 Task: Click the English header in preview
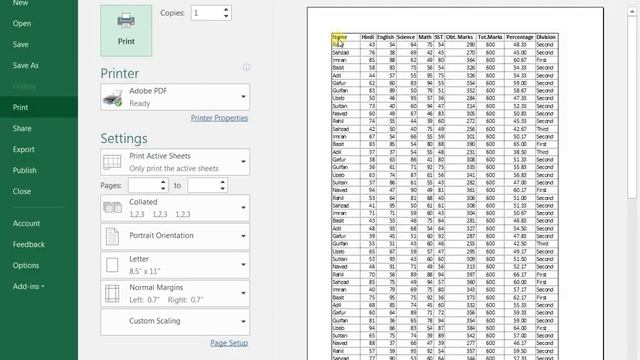pos(385,37)
